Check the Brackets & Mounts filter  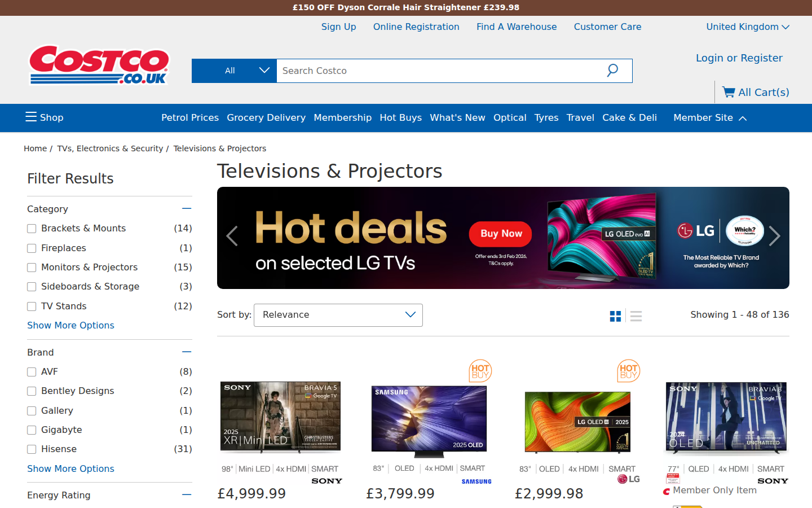(x=32, y=229)
